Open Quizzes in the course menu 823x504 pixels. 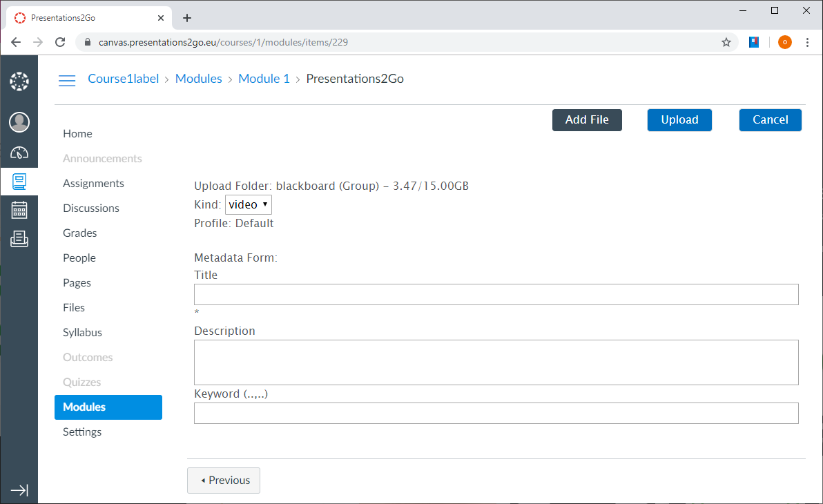tap(82, 382)
